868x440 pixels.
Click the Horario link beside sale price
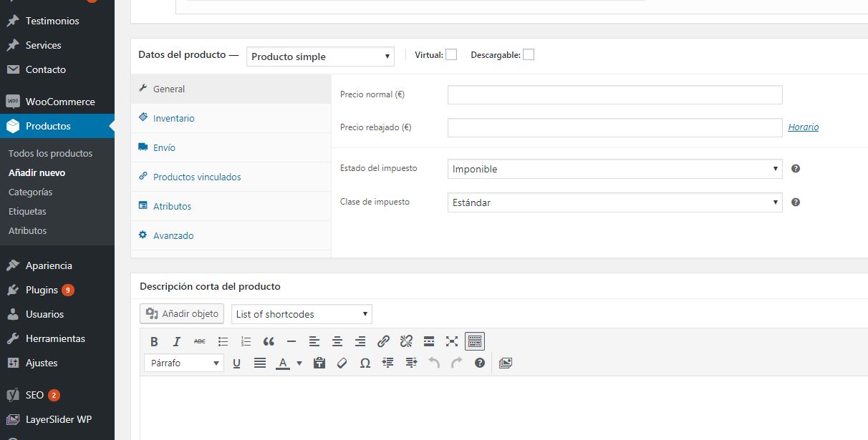[804, 127]
